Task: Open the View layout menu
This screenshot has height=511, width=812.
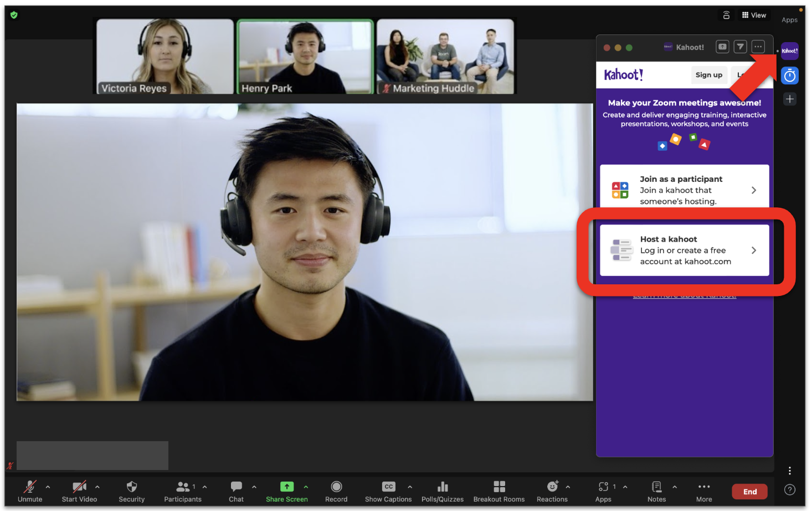Action: click(754, 15)
